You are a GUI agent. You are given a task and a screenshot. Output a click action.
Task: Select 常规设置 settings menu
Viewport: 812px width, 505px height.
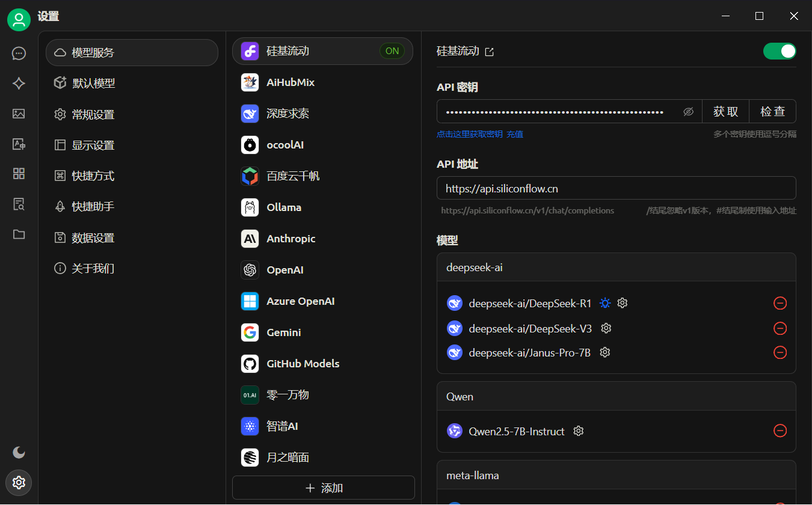pos(132,114)
